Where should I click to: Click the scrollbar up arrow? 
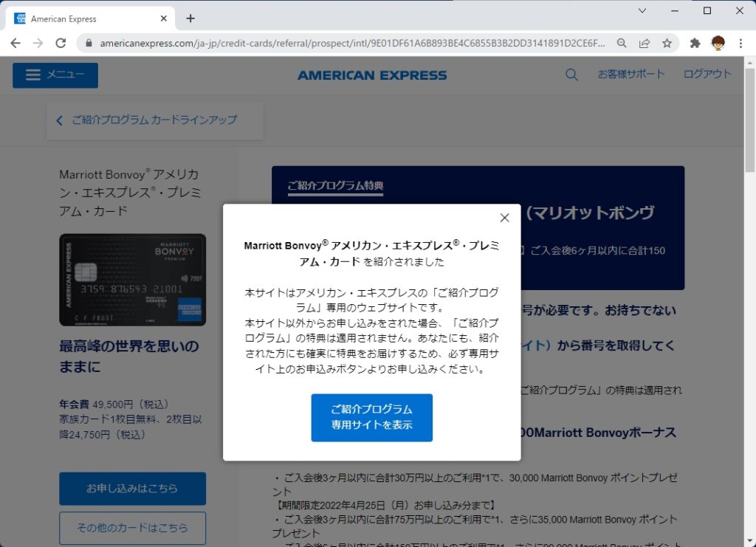click(750, 62)
